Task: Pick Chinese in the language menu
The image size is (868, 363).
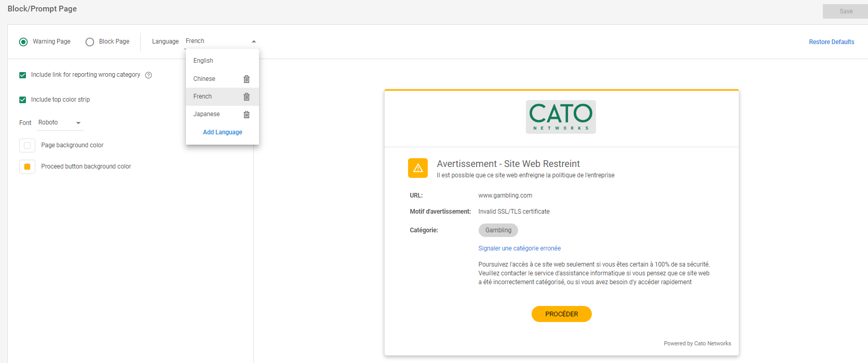Action: click(205, 79)
